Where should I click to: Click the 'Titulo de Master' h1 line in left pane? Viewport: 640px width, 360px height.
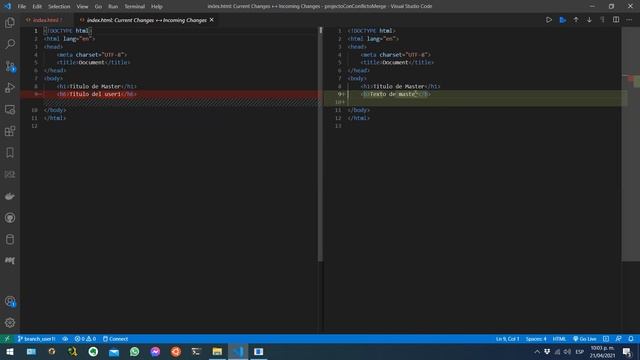pos(96,87)
